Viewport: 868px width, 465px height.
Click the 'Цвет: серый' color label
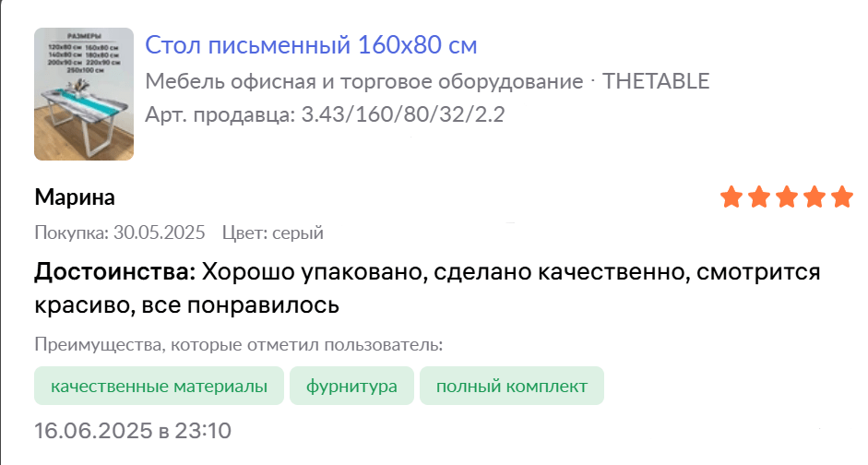273,232
